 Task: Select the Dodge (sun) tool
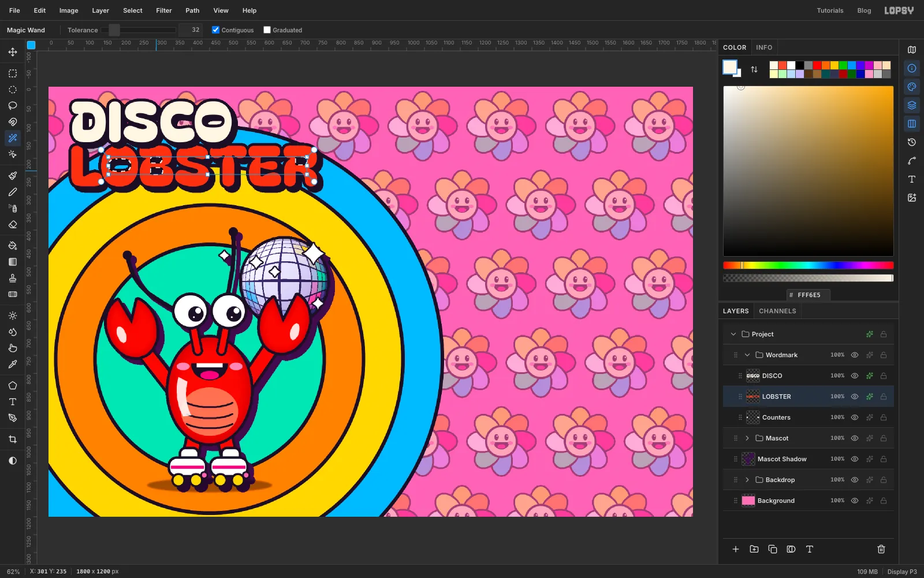pyautogui.click(x=13, y=316)
